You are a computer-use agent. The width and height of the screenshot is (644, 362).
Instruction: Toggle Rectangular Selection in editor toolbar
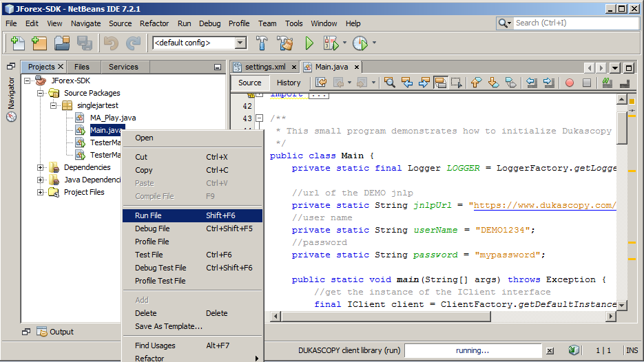point(456,83)
